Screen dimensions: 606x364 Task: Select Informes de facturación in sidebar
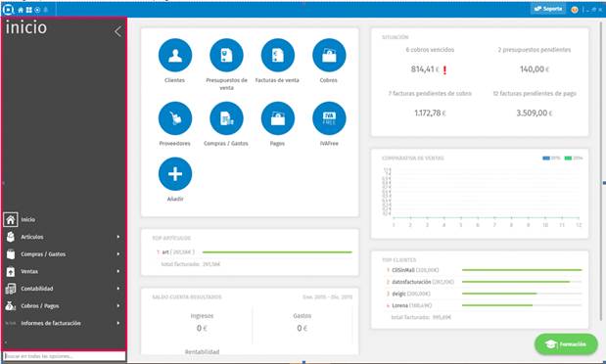[51, 324]
